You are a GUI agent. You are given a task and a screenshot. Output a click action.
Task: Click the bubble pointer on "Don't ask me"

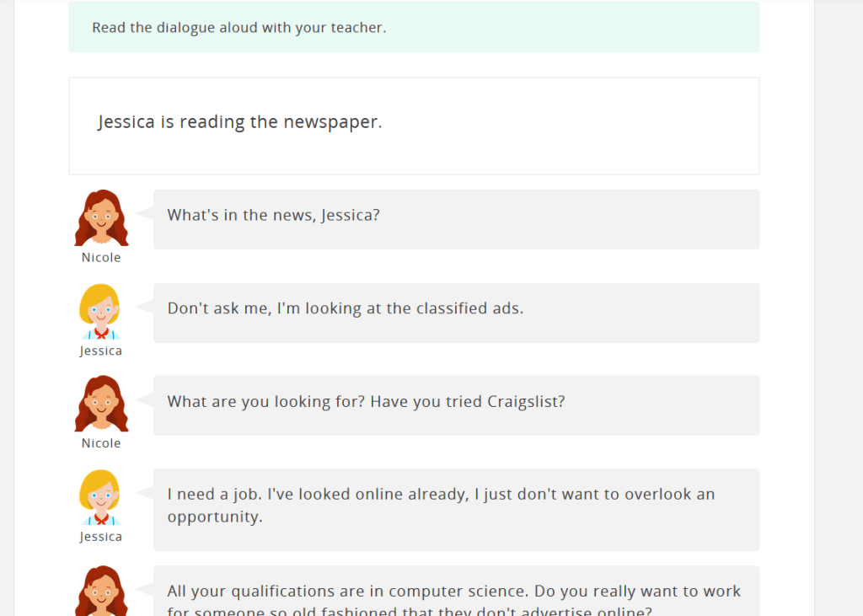(x=145, y=308)
